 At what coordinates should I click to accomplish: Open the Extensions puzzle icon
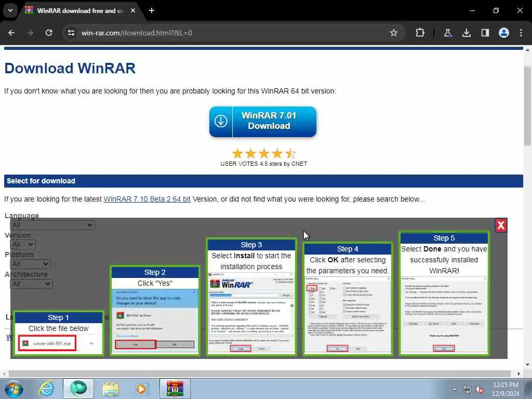click(x=420, y=33)
